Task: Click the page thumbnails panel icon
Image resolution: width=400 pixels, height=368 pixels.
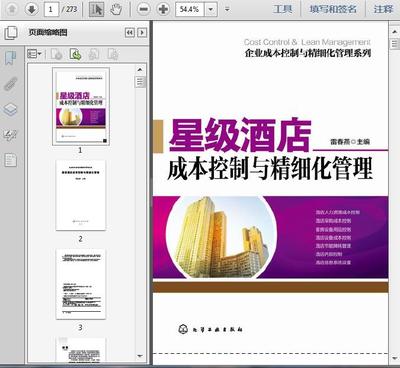Action: pos(11,33)
